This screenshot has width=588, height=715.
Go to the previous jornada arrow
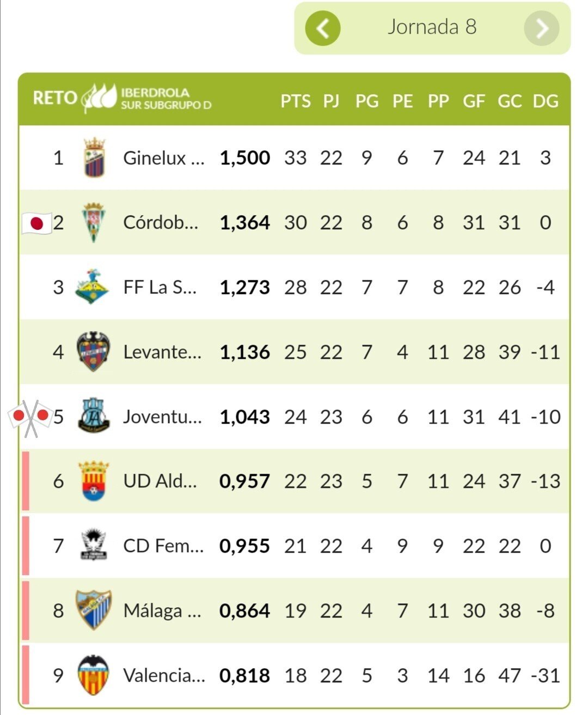coord(323,28)
